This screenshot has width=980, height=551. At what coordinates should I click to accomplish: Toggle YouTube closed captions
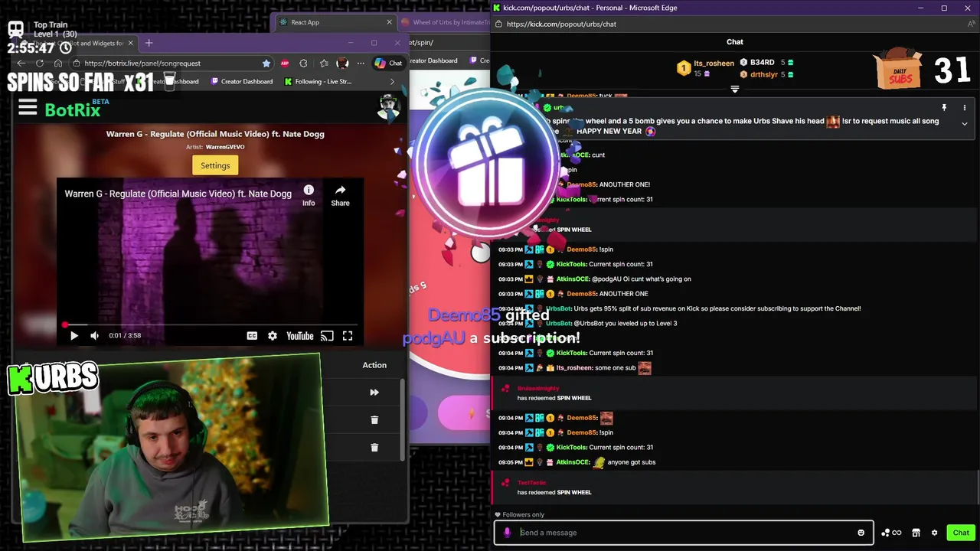252,335
